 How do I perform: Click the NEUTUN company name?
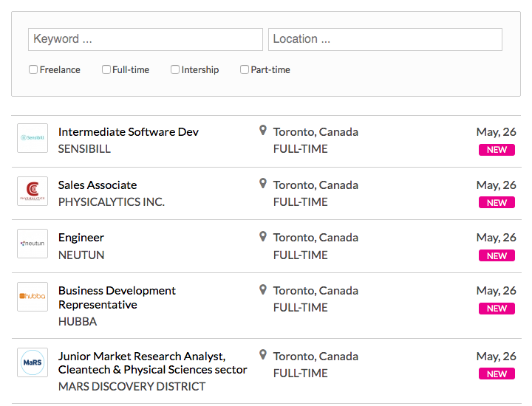point(81,255)
